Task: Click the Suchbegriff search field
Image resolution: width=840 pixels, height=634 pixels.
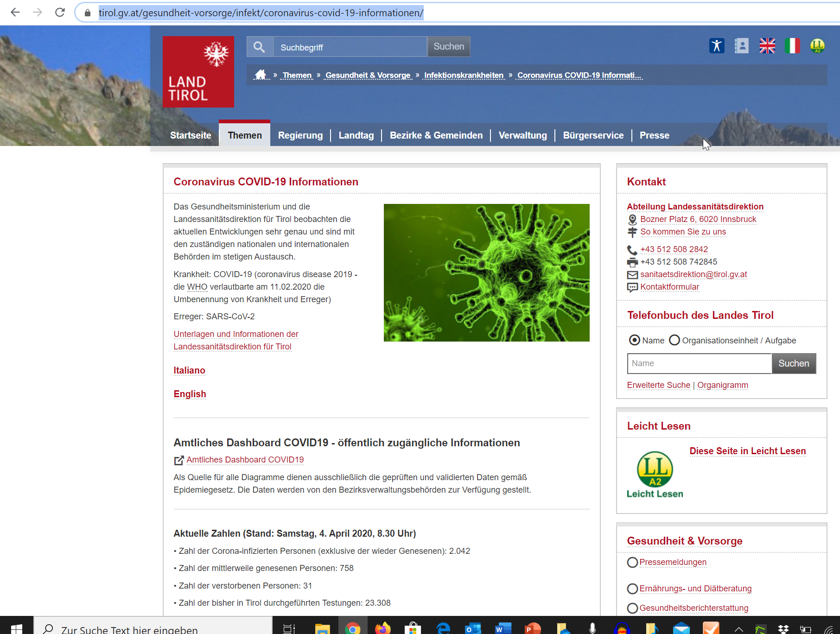Action: click(x=350, y=47)
